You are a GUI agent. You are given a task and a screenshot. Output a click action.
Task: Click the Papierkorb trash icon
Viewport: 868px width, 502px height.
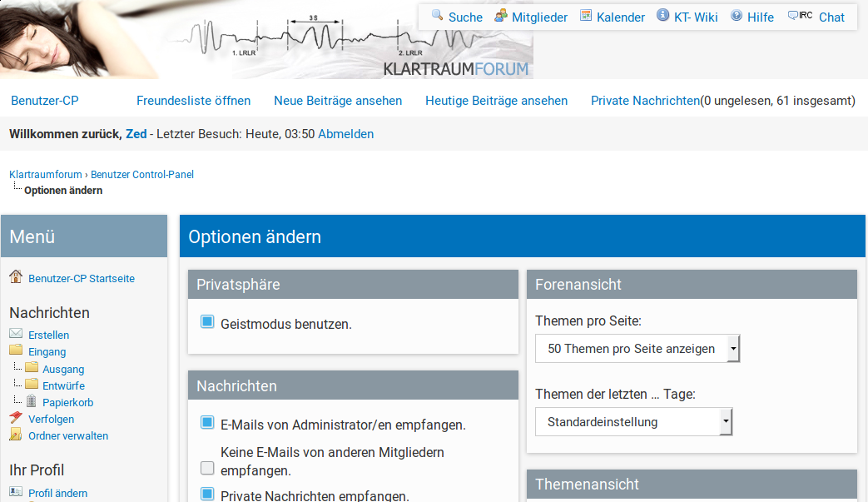[x=32, y=401]
